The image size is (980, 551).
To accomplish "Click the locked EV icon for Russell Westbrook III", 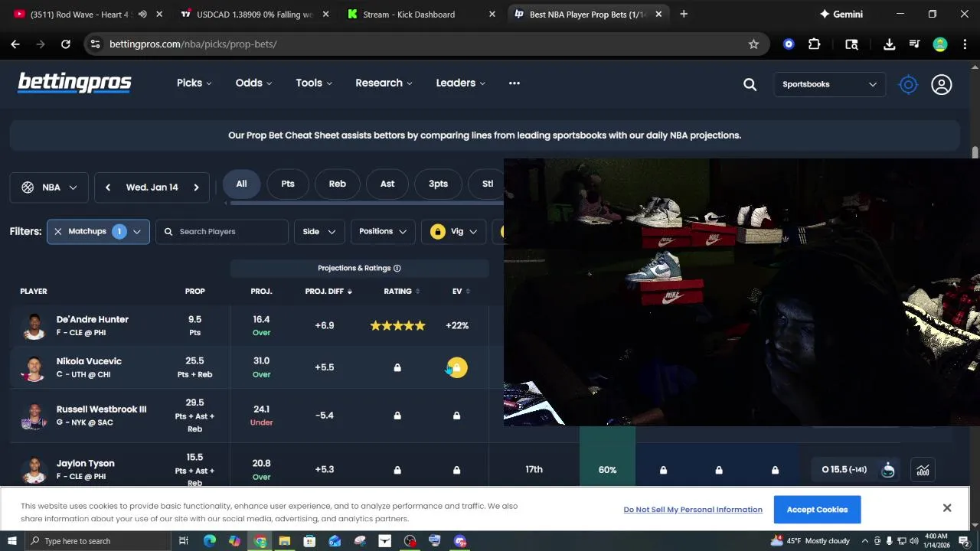I will coord(456,416).
